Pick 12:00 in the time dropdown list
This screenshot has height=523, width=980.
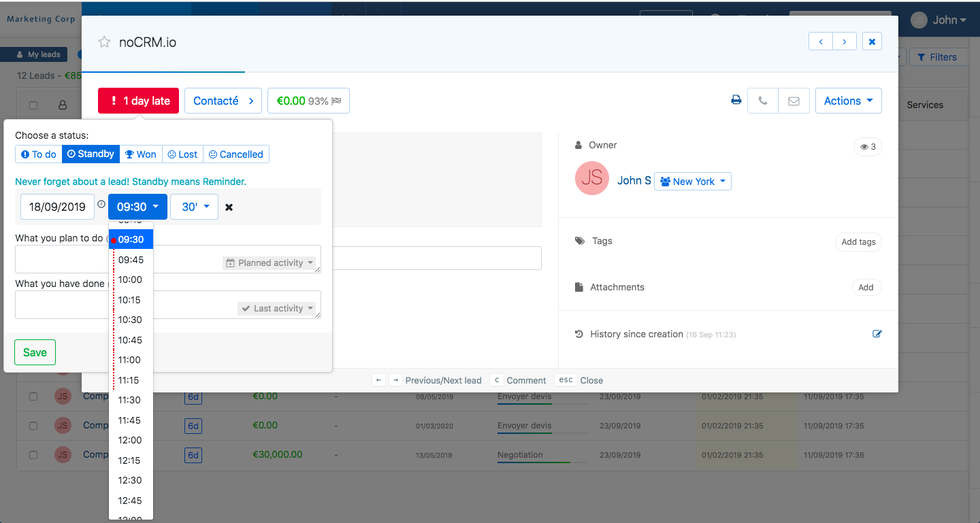(x=130, y=440)
